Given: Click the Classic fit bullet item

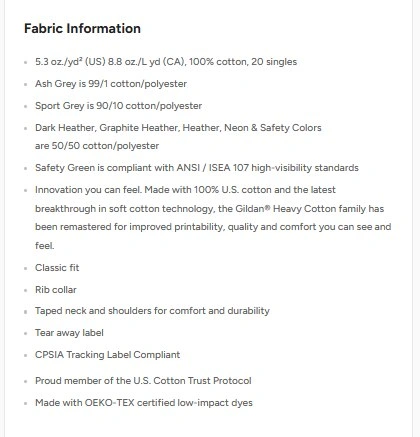Looking at the screenshot, I should click(57, 268).
